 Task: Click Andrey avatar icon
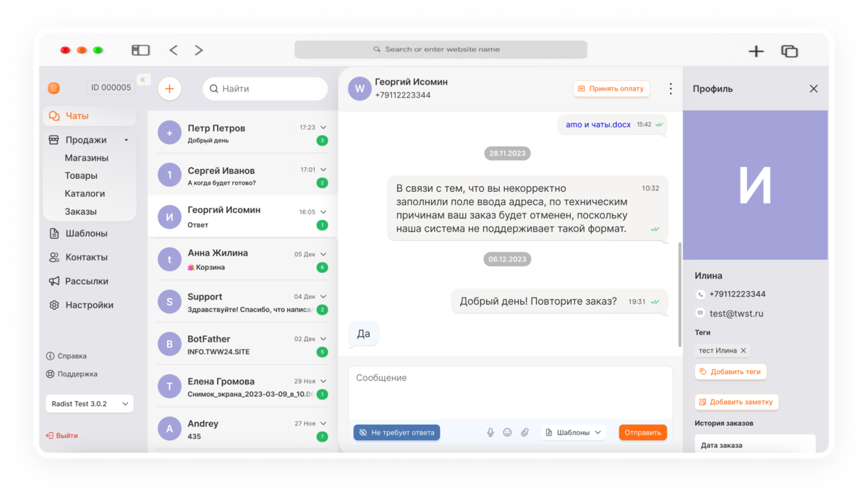[x=169, y=429]
